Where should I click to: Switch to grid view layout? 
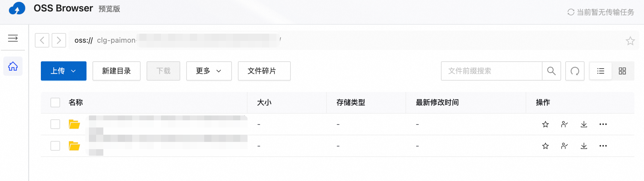tap(622, 71)
